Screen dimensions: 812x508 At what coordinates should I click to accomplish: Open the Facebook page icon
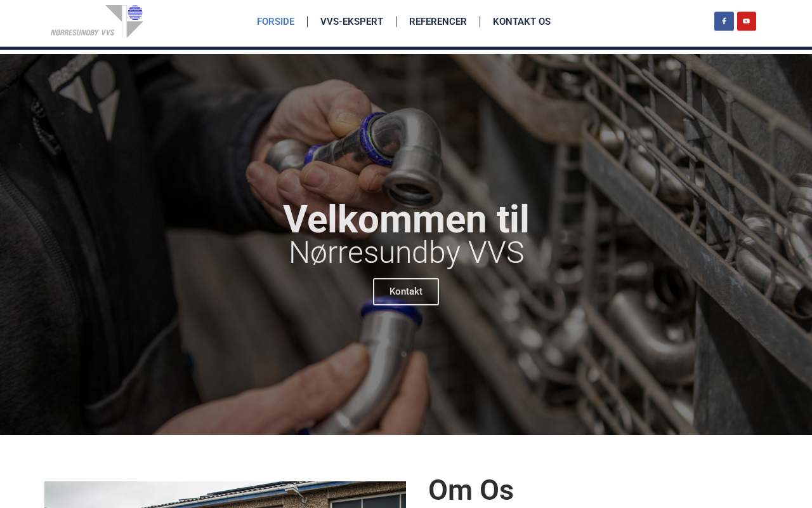(x=724, y=21)
